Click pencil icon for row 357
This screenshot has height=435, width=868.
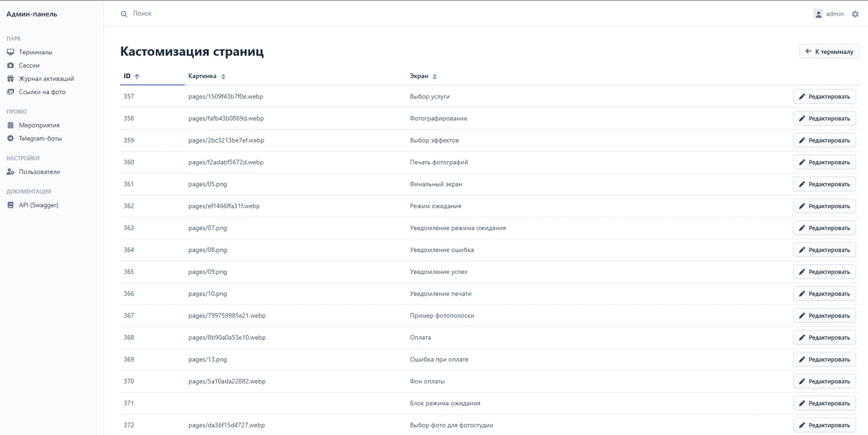point(802,97)
